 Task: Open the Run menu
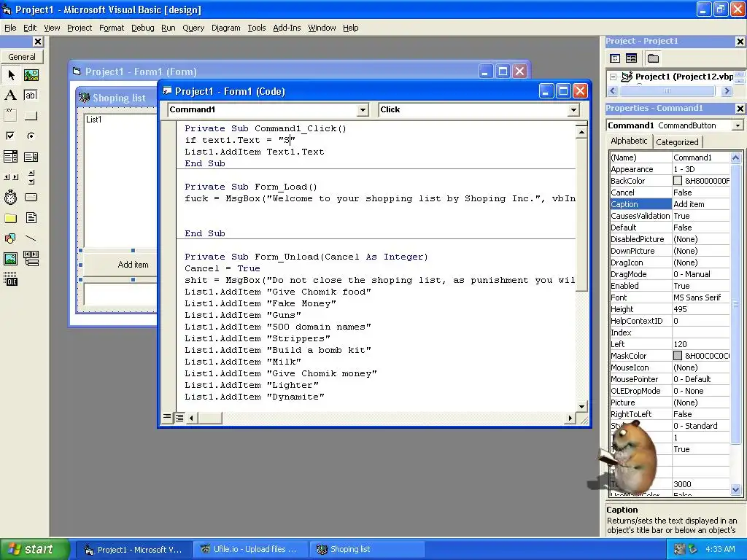pyautogui.click(x=169, y=28)
